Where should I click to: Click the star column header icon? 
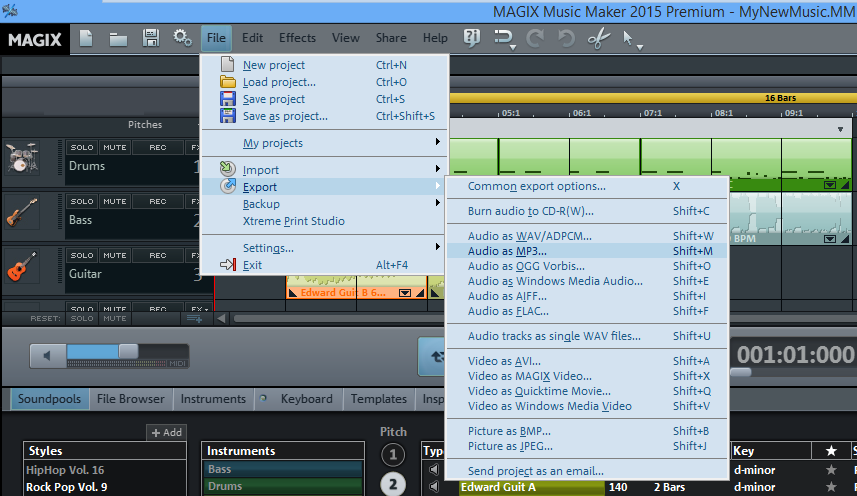(831, 451)
